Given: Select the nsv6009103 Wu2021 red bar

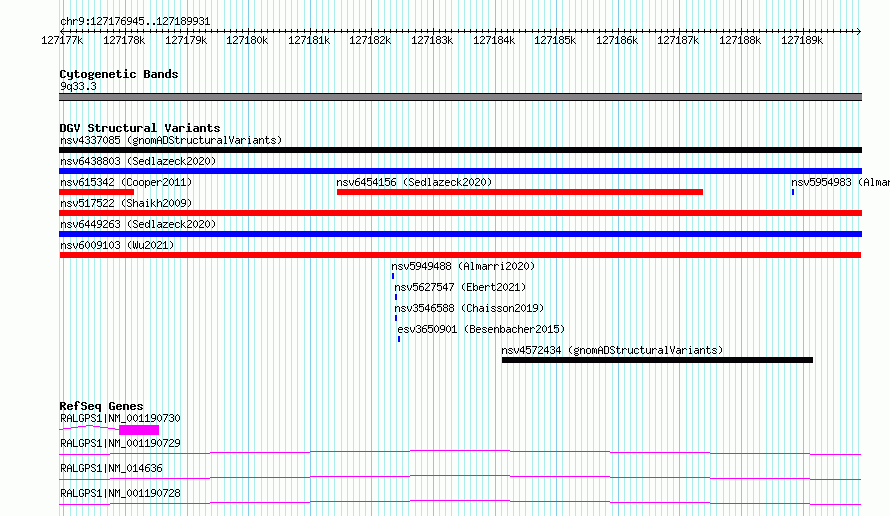Looking at the screenshot, I should [x=460, y=255].
